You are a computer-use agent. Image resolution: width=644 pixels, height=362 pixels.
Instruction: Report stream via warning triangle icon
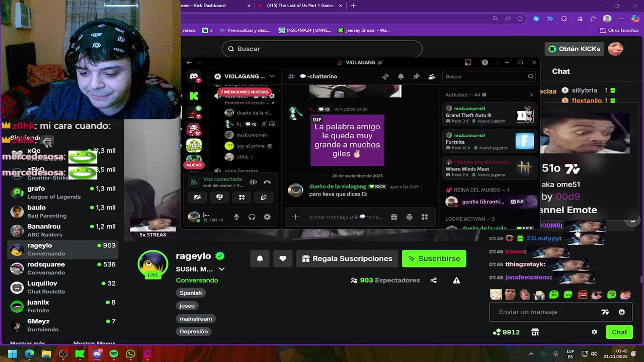pos(456,280)
